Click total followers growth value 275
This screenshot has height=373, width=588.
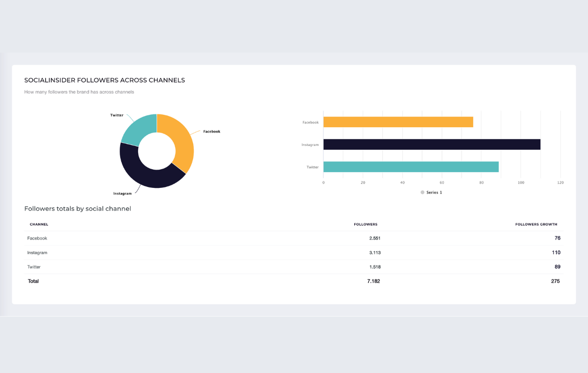(x=555, y=281)
